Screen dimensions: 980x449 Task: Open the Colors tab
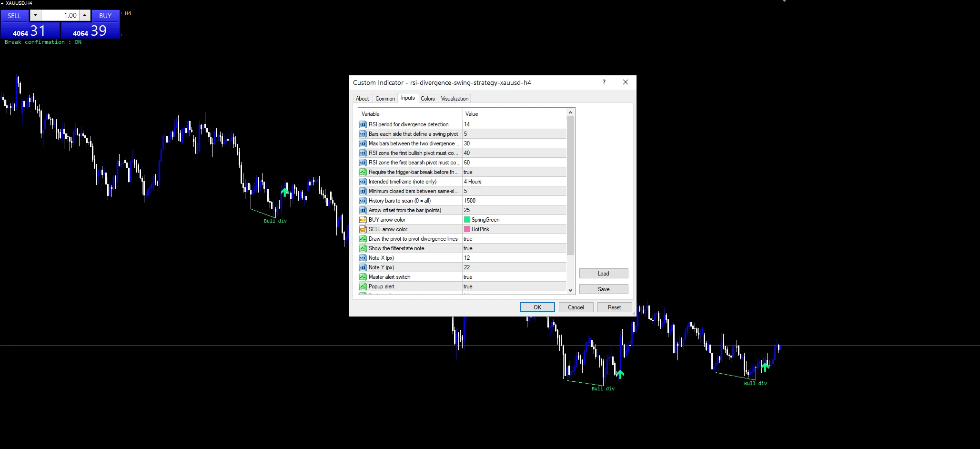point(428,99)
